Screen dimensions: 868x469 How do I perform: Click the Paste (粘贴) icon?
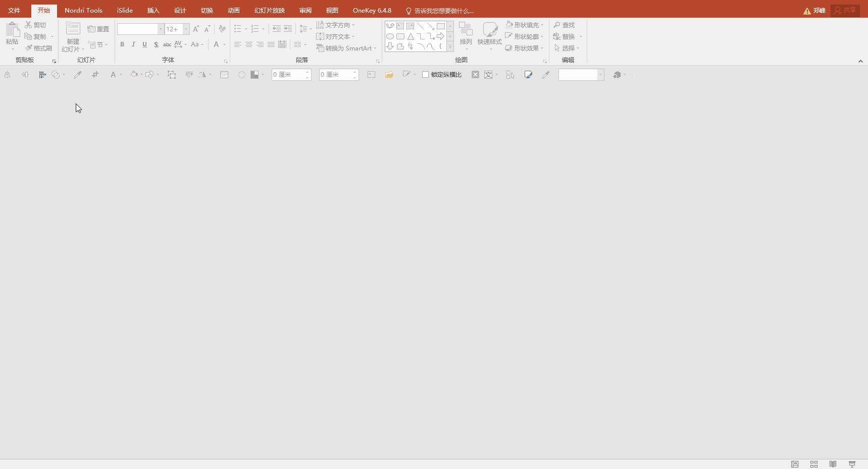coord(12,30)
